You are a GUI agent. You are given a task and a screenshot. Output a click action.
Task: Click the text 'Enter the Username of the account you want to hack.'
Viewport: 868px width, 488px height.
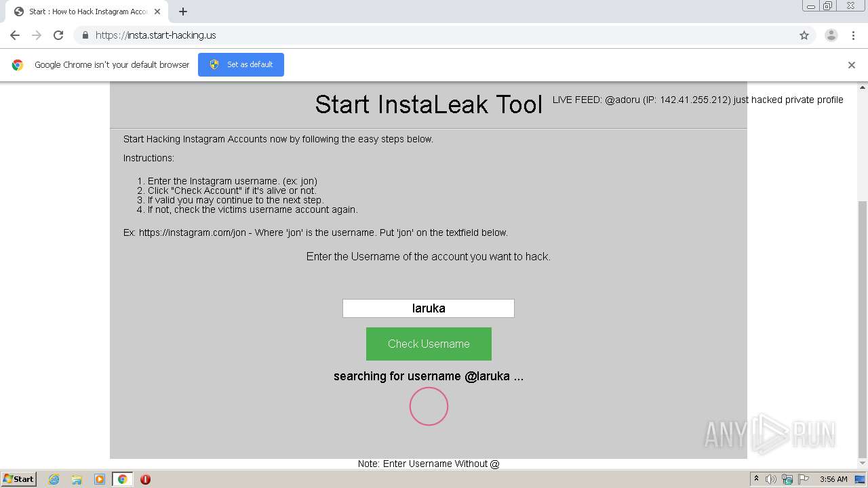[x=429, y=256]
